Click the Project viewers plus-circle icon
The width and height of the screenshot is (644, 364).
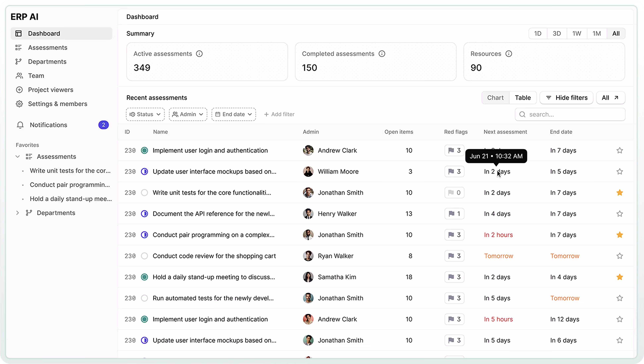click(19, 90)
